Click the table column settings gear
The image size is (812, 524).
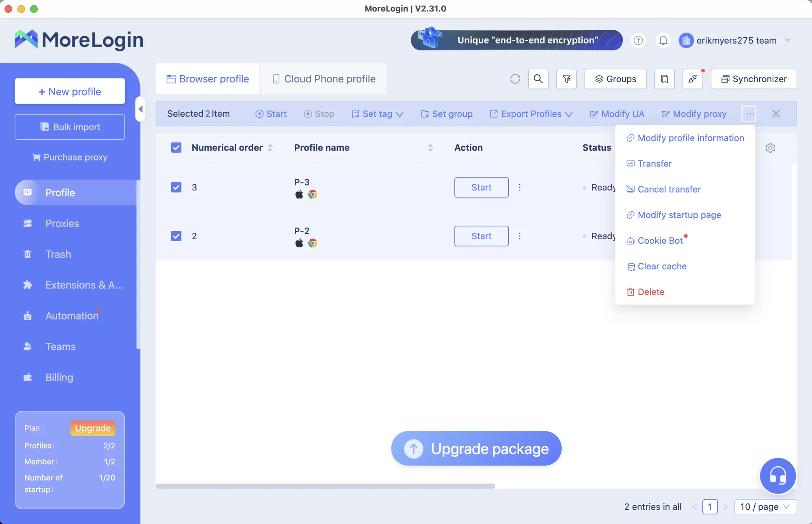tap(770, 147)
